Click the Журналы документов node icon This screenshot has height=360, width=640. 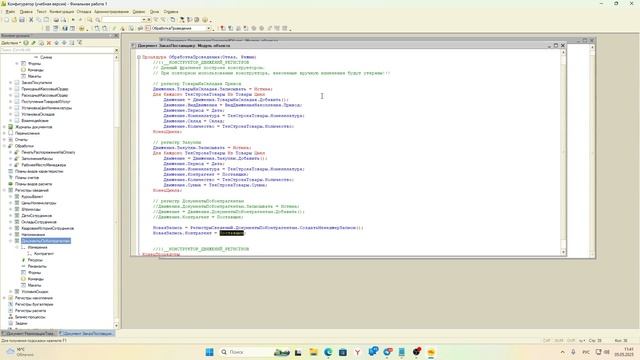coord(11,127)
